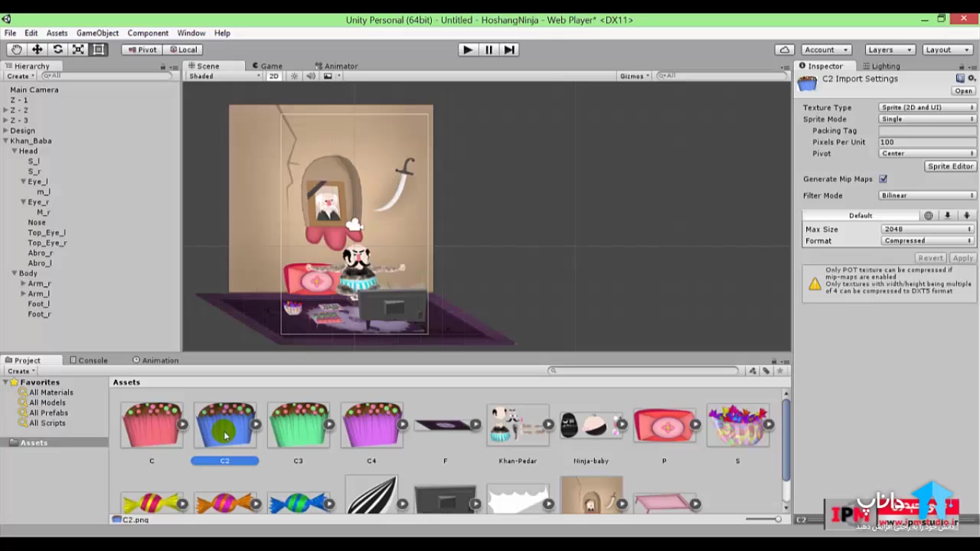Select the web platform override icon
The height and width of the screenshot is (551, 980).
tap(928, 216)
